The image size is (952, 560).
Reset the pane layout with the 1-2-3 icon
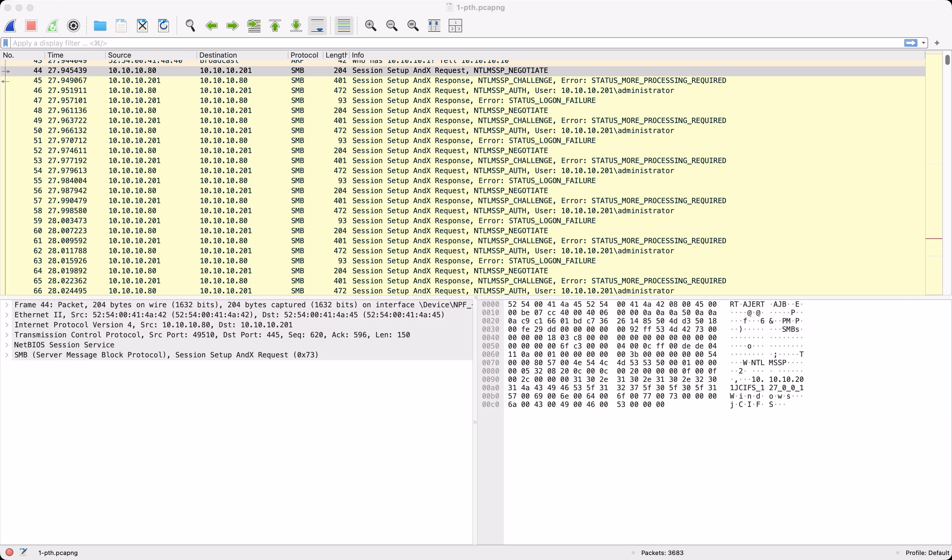tap(455, 26)
